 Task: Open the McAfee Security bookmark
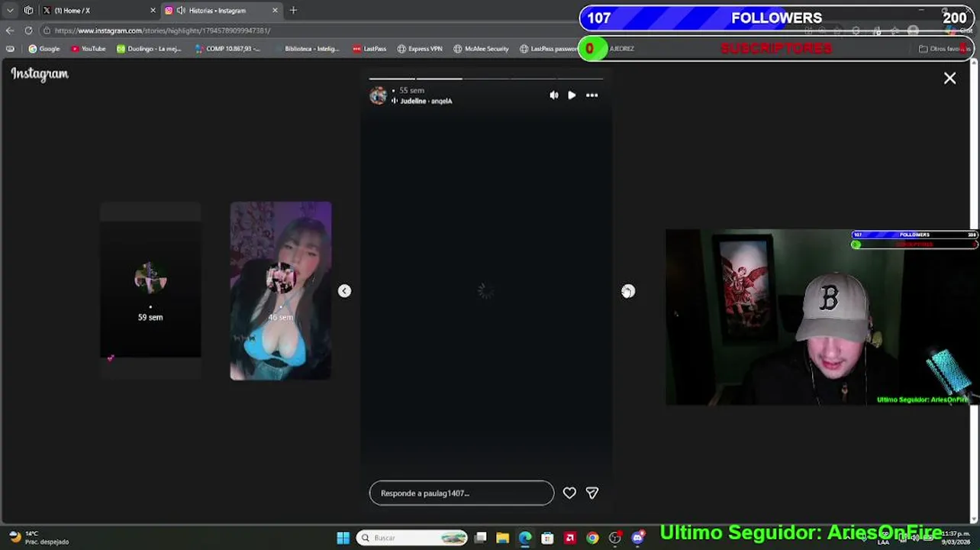click(481, 49)
